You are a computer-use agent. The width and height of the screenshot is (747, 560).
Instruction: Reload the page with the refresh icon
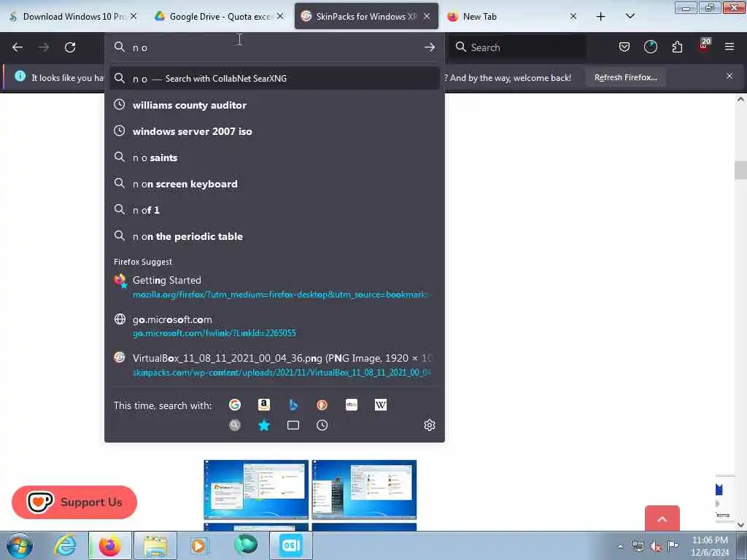pyautogui.click(x=70, y=47)
